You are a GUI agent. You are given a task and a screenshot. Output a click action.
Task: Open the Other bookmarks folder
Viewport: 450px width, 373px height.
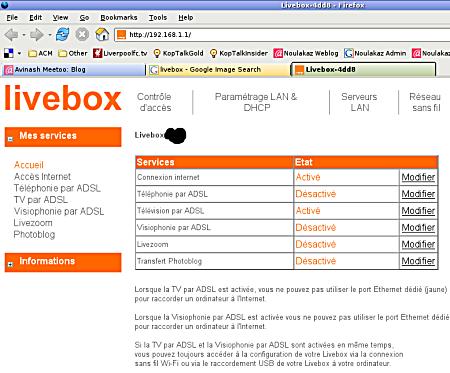[x=73, y=53]
